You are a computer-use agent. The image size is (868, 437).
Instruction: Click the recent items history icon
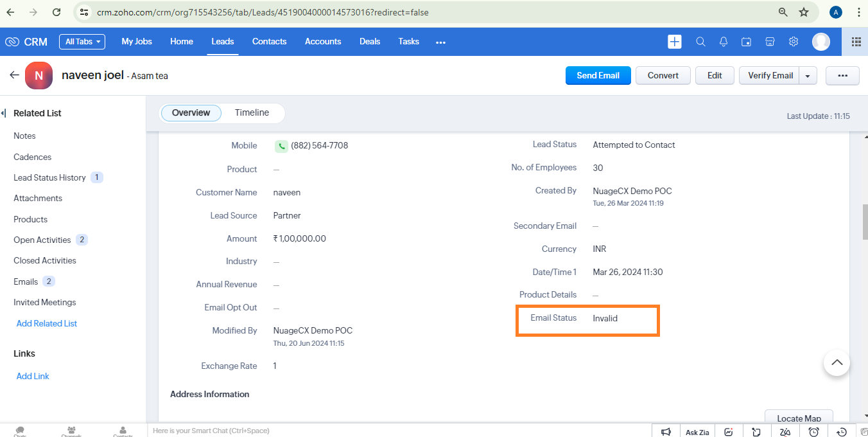[x=842, y=432]
